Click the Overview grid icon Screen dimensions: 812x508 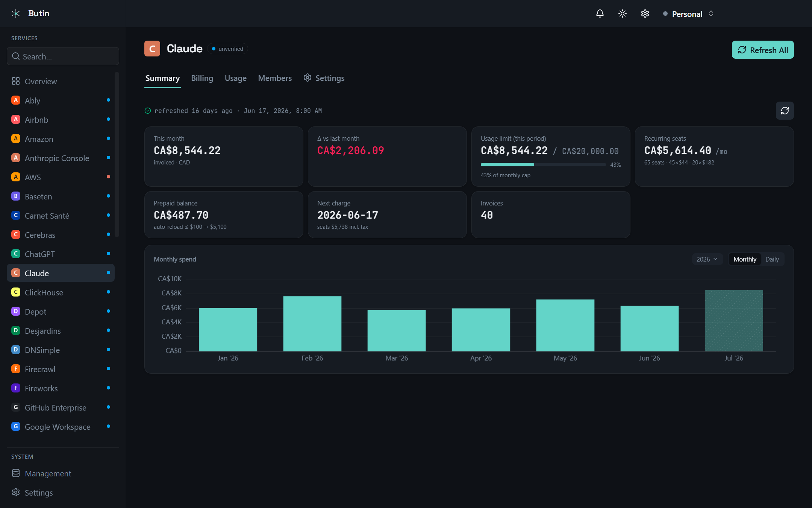pyautogui.click(x=16, y=81)
